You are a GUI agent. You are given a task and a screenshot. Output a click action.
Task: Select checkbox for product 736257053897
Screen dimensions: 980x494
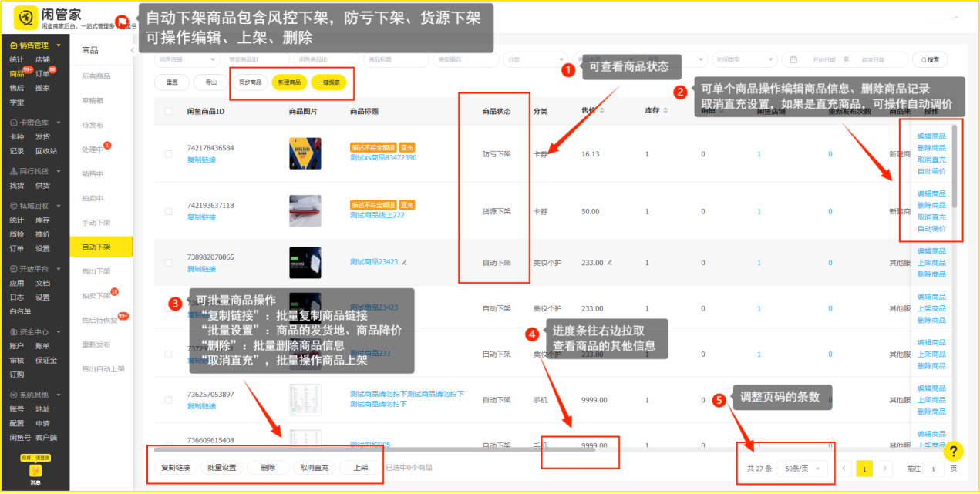click(x=169, y=400)
